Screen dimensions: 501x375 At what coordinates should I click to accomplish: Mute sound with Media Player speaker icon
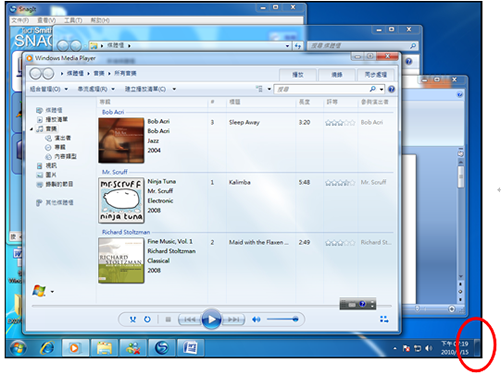[256, 319]
